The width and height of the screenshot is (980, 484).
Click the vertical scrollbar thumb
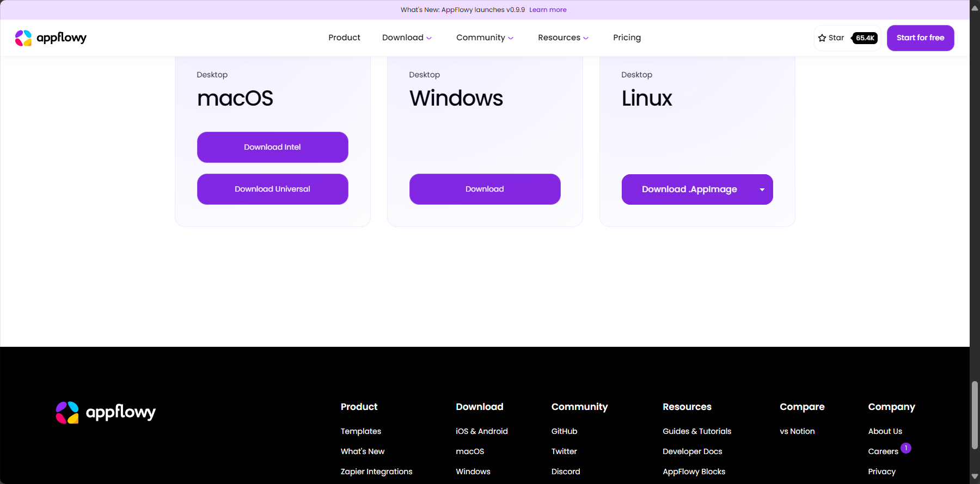point(975,415)
